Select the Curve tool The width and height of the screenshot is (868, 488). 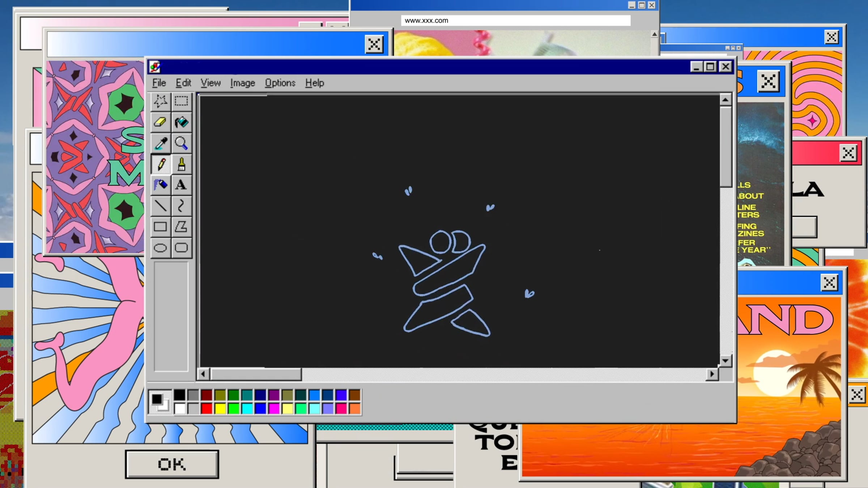coord(181,206)
